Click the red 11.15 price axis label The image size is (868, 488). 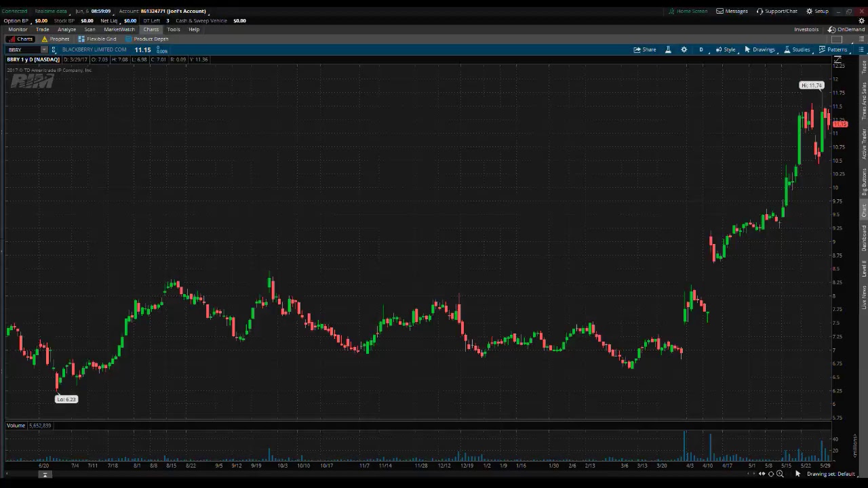(x=840, y=124)
